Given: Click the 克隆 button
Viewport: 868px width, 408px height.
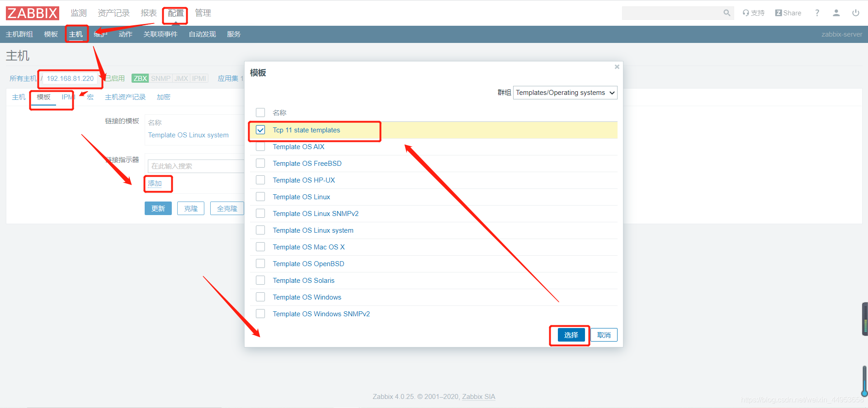Looking at the screenshot, I should (x=191, y=208).
